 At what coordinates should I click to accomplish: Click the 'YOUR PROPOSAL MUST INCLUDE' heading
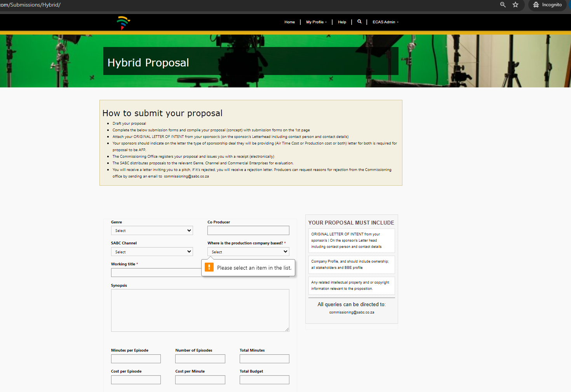click(351, 223)
